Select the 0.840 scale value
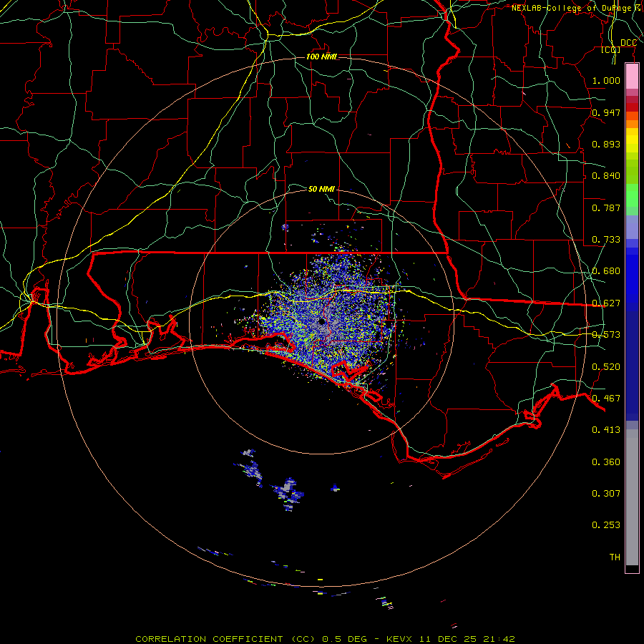This screenshot has height=644, width=644. pos(606,176)
